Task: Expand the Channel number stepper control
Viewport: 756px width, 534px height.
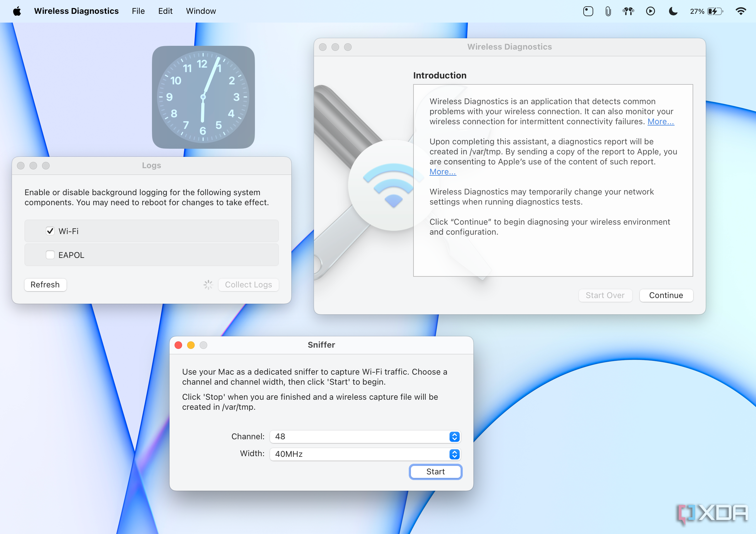Action: pyautogui.click(x=455, y=436)
